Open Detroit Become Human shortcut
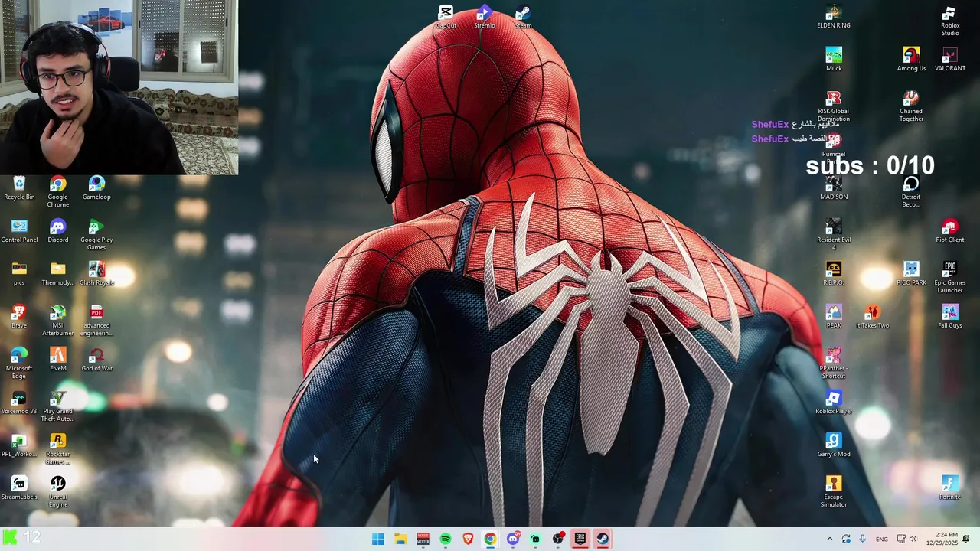 point(911,192)
